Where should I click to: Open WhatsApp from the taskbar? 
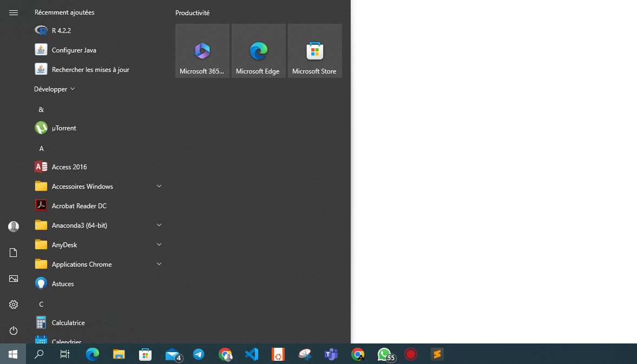pyautogui.click(x=385, y=354)
